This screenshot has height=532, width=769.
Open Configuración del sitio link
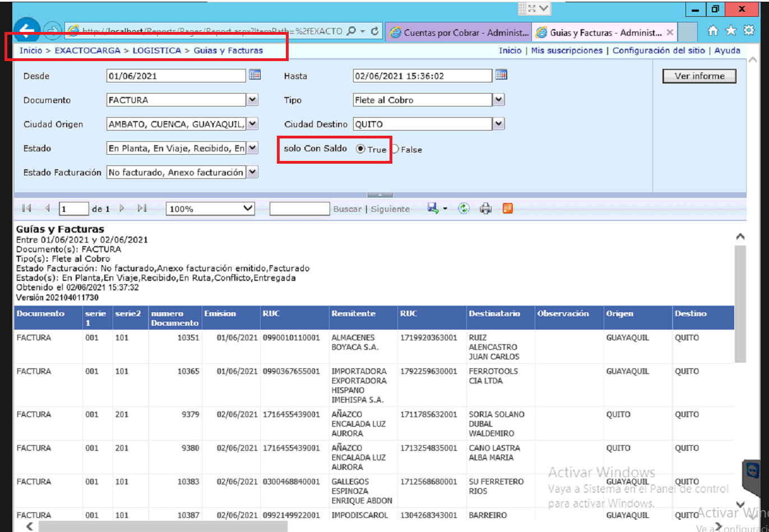[x=659, y=50]
